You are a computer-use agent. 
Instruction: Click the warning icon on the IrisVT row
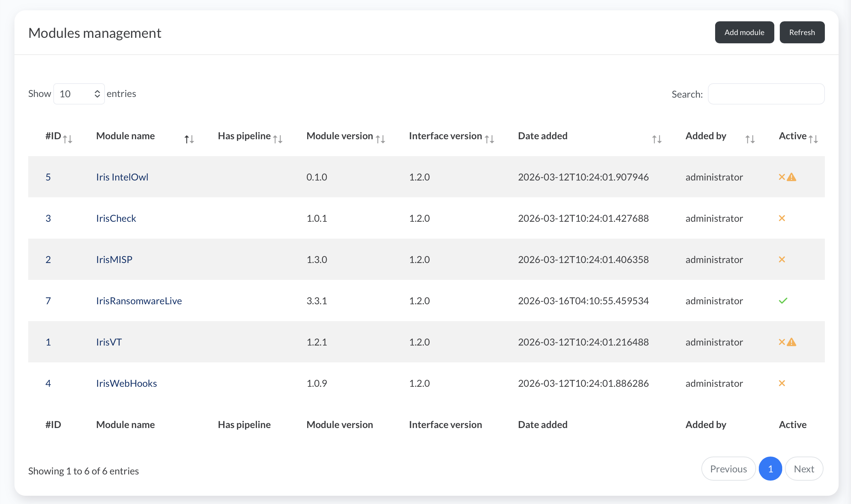(x=791, y=342)
